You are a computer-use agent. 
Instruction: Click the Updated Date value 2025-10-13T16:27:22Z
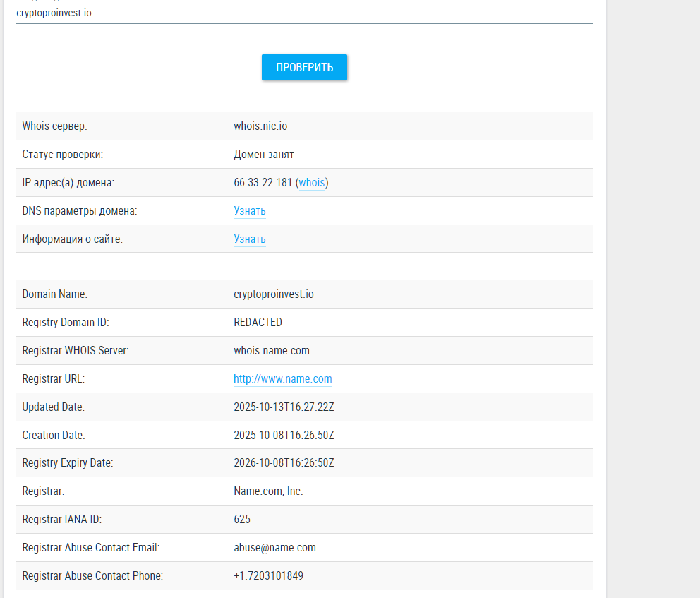pyautogui.click(x=284, y=407)
